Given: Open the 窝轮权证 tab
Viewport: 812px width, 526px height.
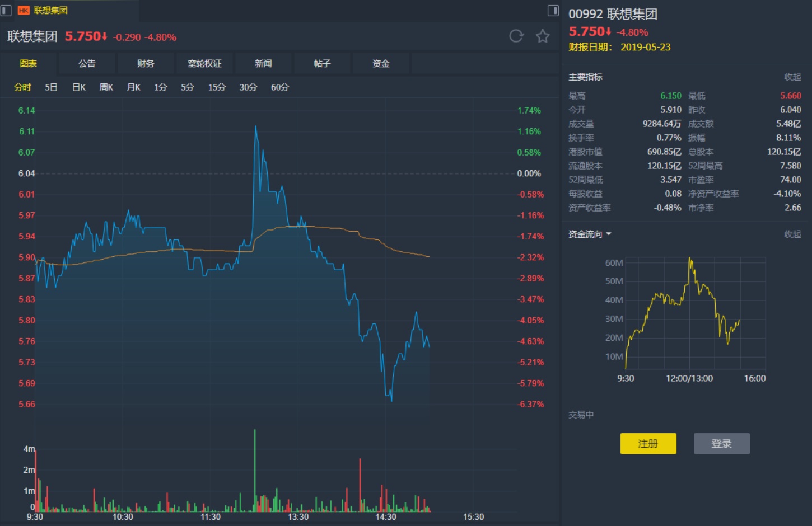Looking at the screenshot, I should click(x=204, y=63).
